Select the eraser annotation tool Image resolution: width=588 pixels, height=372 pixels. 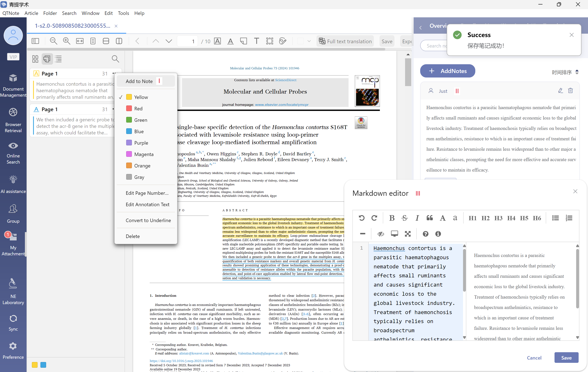click(283, 41)
